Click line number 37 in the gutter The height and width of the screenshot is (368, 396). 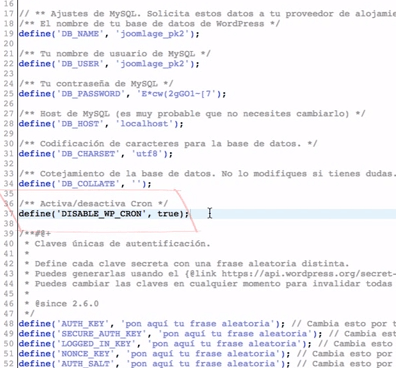pyautogui.click(x=8, y=214)
